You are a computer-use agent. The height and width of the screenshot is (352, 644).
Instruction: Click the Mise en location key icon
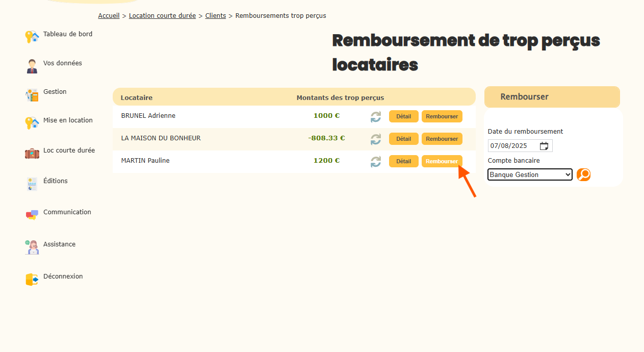coord(32,123)
